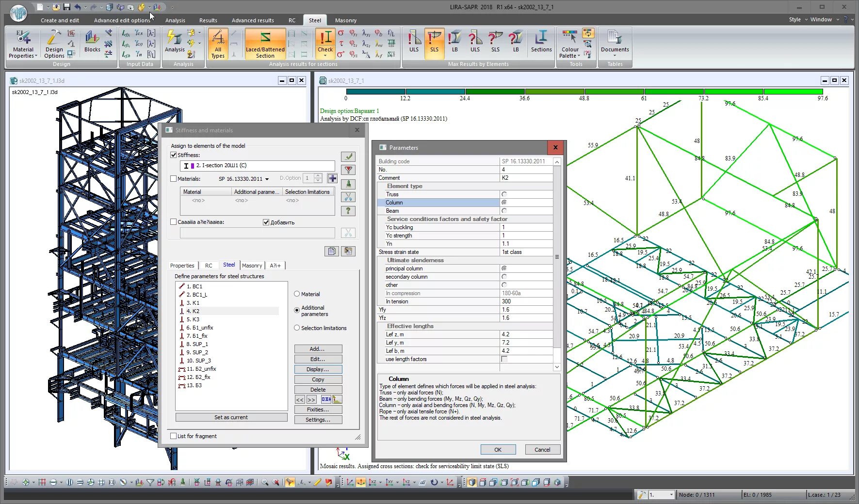The width and height of the screenshot is (859, 504).
Task: Click the Blocks ribbon icon
Action: pyautogui.click(x=92, y=41)
